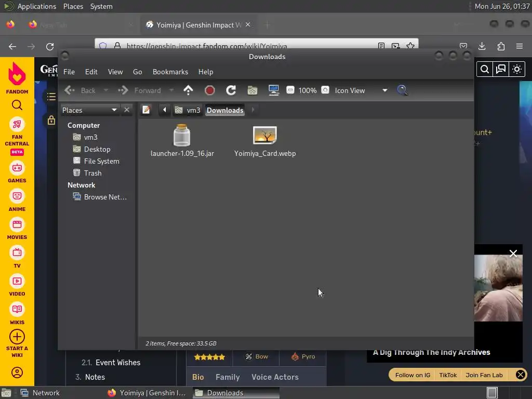Select the launcher-1.09_16.jar file icon

pyautogui.click(x=182, y=135)
